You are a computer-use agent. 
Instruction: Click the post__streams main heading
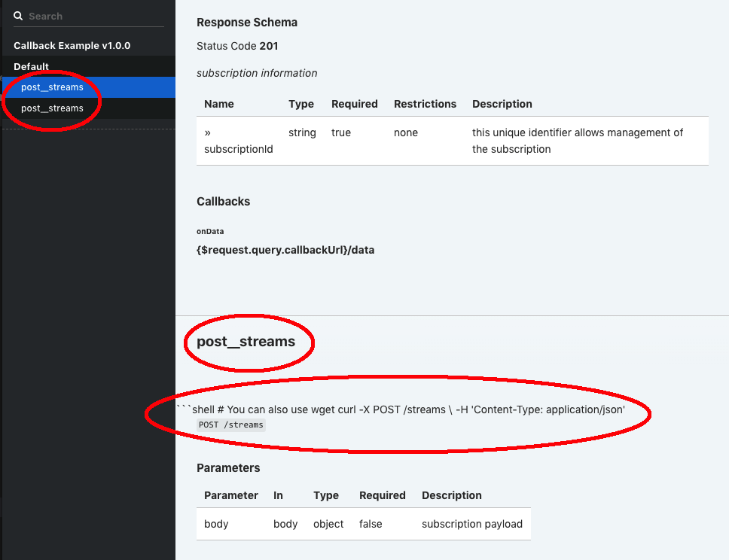tap(246, 342)
